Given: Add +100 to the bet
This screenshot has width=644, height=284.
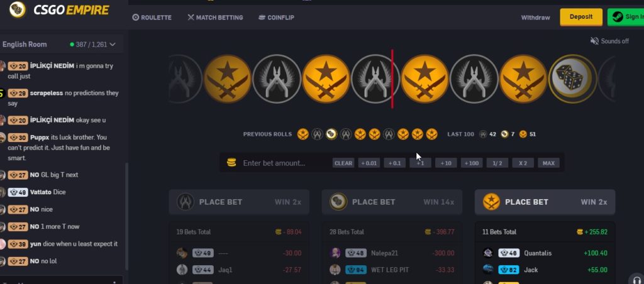Looking at the screenshot, I should [472, 163].
